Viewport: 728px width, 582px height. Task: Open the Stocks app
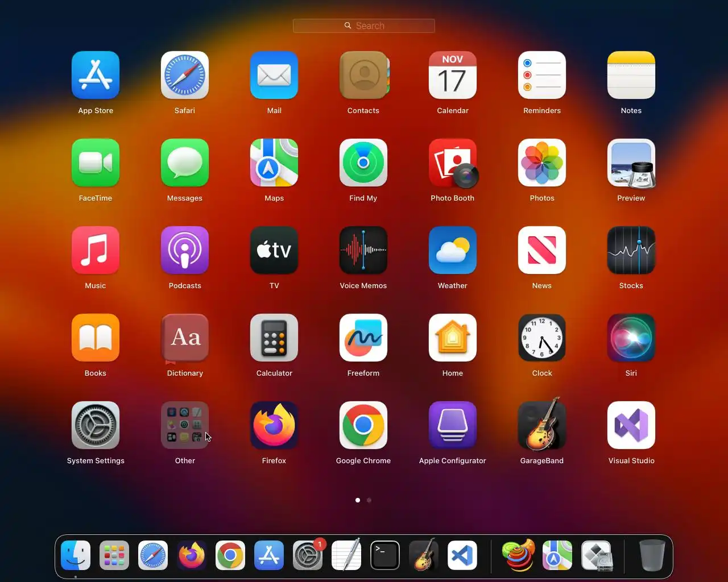click(x=631, y=250)
